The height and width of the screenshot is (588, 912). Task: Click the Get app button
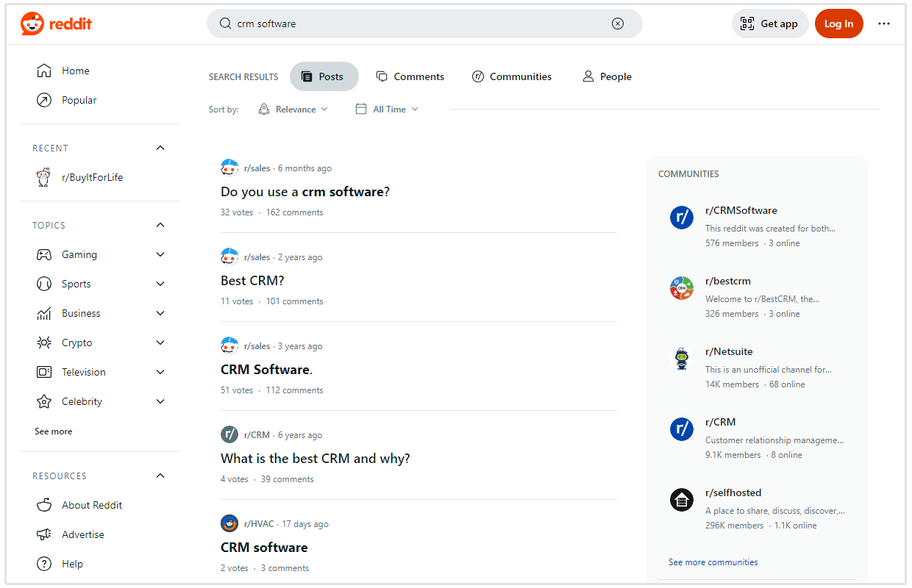coord(769,24)
